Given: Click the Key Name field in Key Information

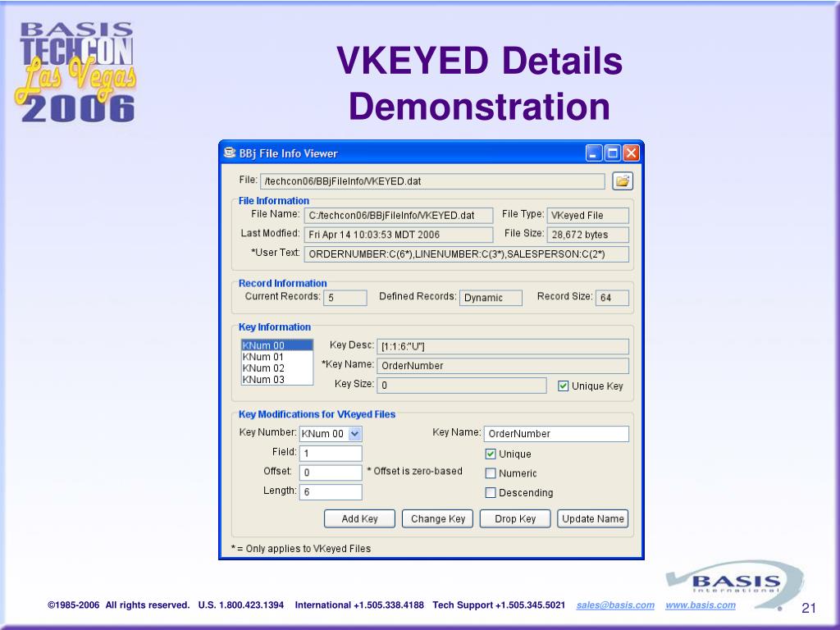Looking at the screenshot, I should pos(503,366).
